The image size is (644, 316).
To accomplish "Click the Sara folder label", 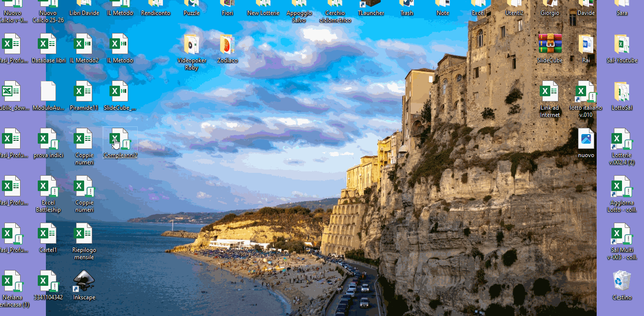I will tap(622, 13).
